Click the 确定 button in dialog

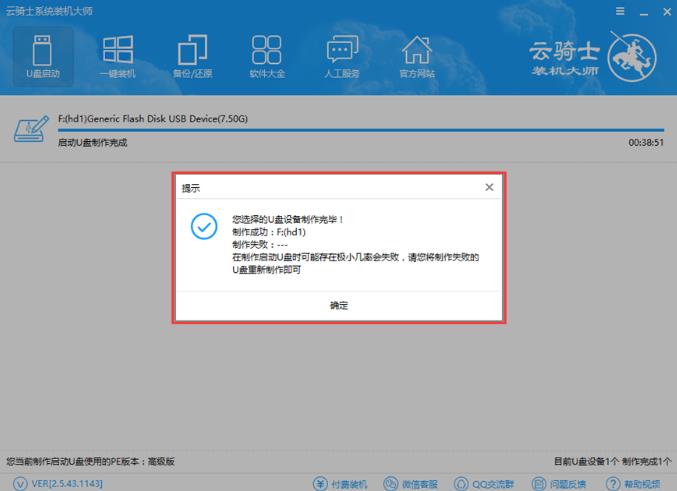[x=339, y=306]
